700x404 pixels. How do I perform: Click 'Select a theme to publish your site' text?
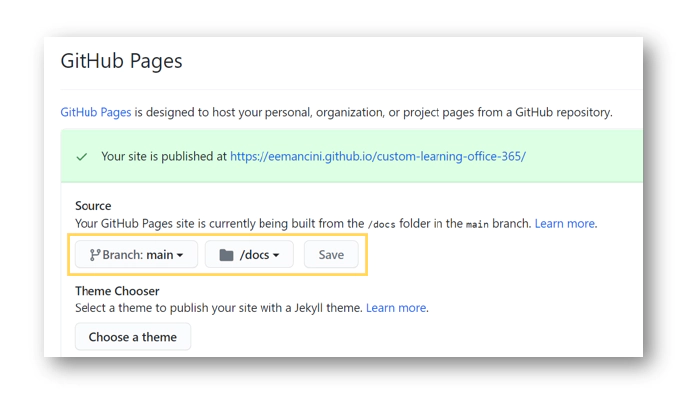pyautogui.click(x=219, y=308)
